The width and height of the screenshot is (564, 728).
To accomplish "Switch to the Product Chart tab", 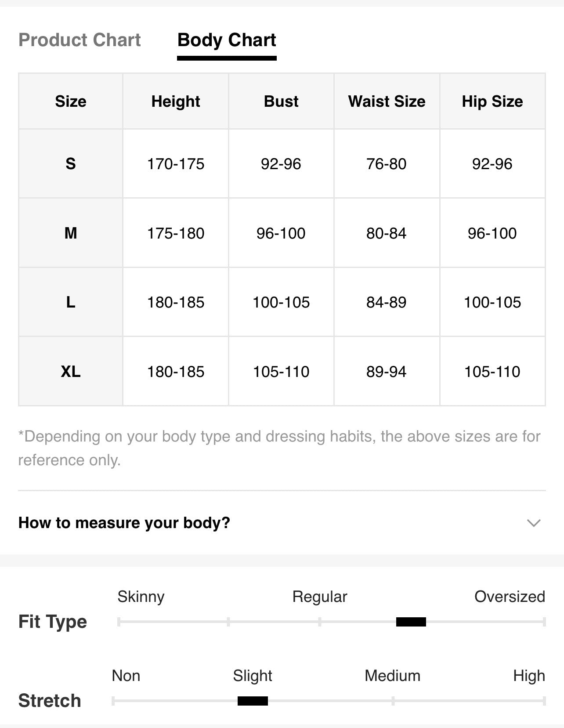I will click(x=80, y=40).
